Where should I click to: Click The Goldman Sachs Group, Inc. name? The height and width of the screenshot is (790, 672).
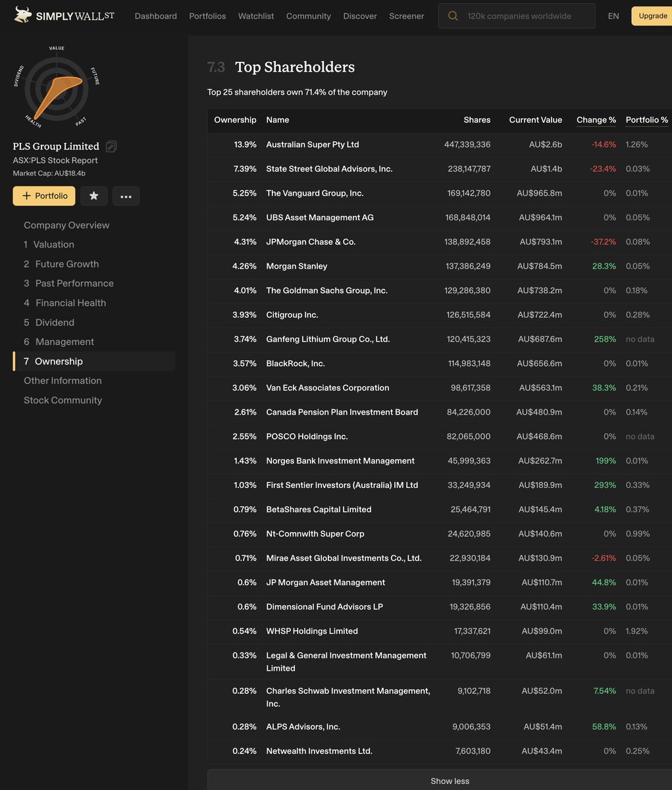[x=326, y=290]
